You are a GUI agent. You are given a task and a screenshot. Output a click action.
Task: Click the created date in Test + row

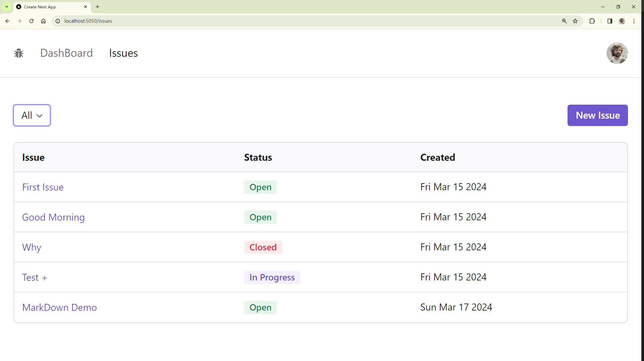tap(453, 277)
